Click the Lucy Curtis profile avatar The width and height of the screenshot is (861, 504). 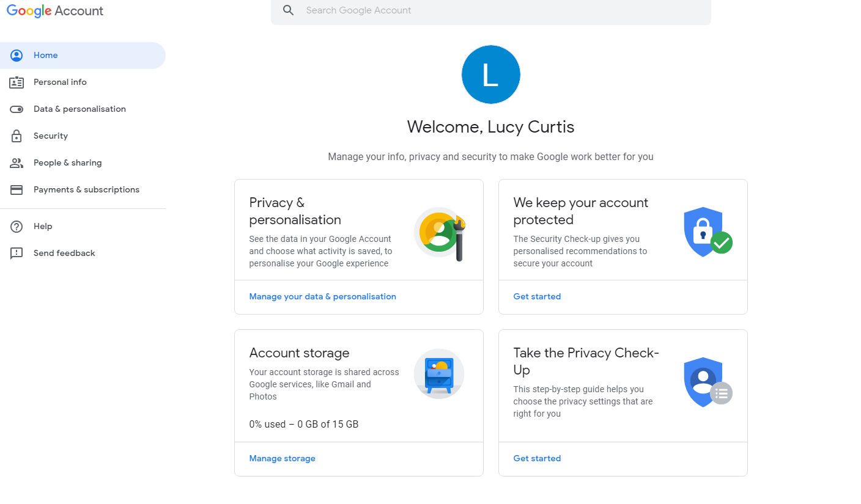click(x=490, y=74)
